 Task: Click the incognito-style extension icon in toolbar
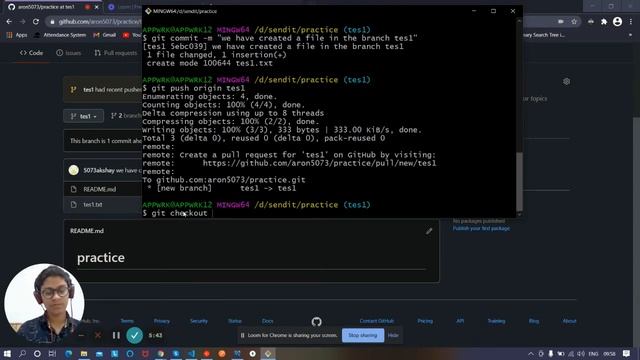coord(591,22)
